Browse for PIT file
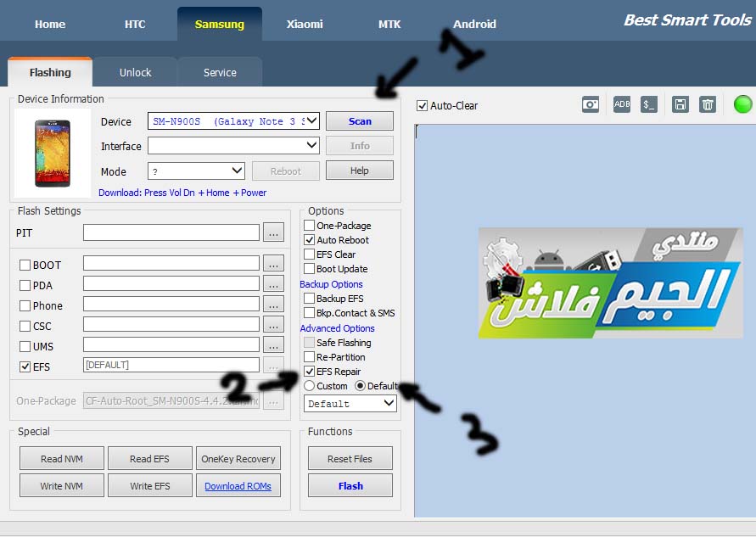This screenshot has height=537, width=756. (273, 232)
